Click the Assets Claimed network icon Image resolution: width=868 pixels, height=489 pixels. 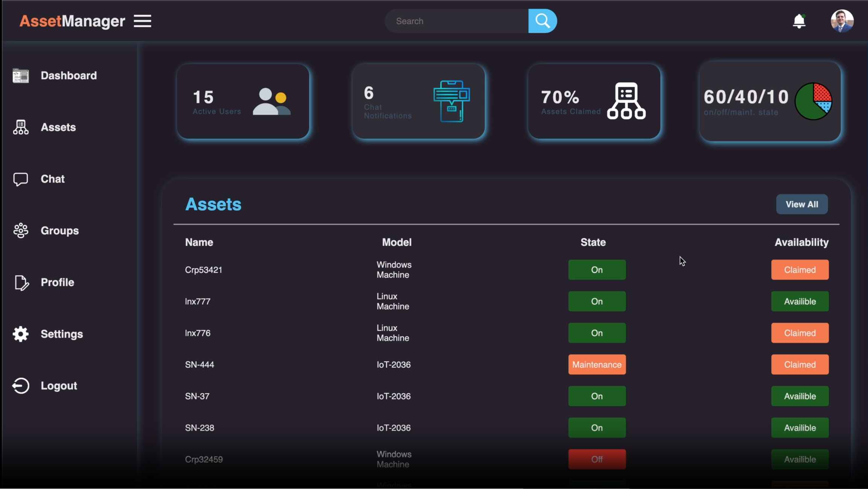point(626,101)
